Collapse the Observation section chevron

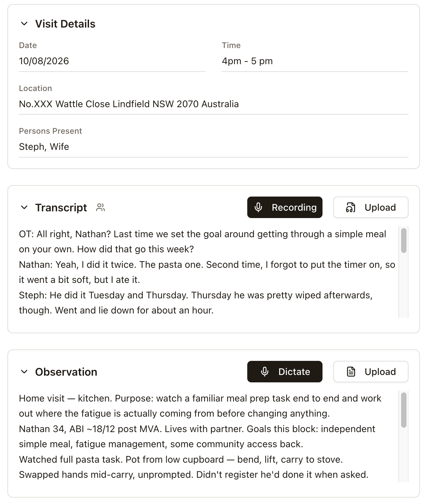coord(24,372)
